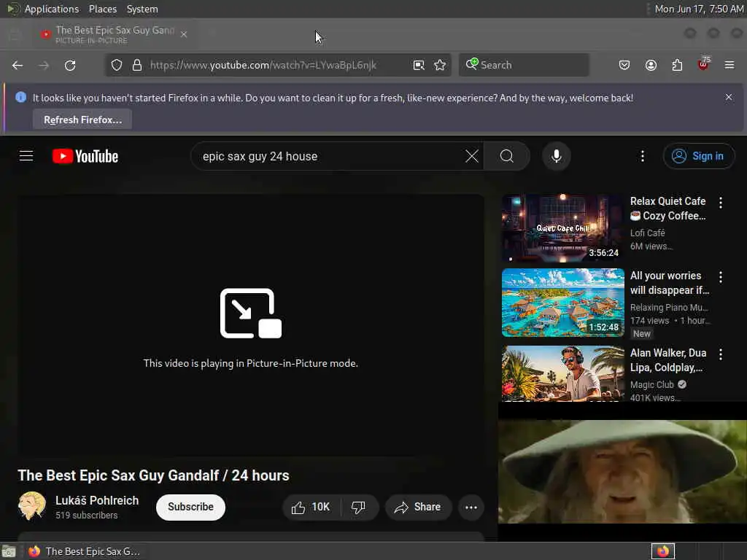Image resolution: width=747 pixels, height=560 pixels.
Task: Click the Share button
Action: [417, 507]
